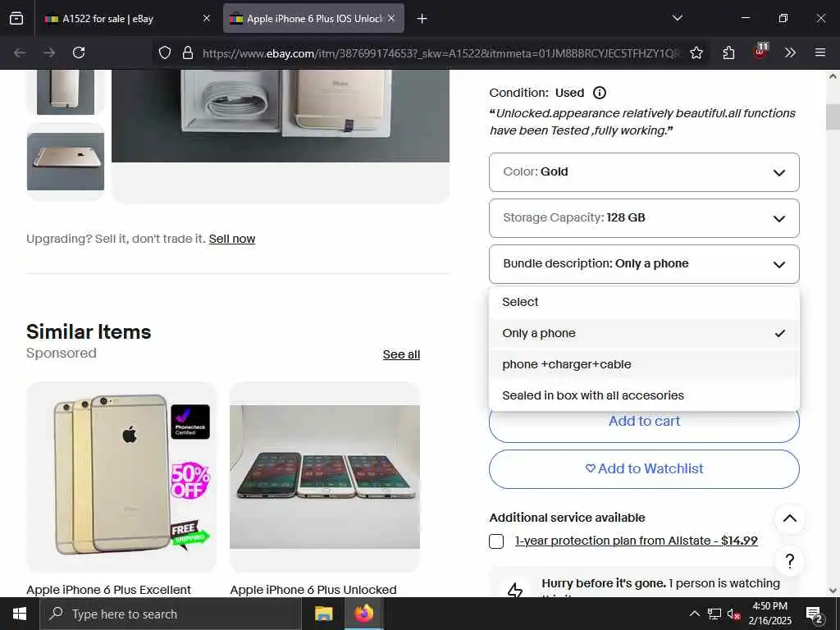This screenshot has height=630, width=840.
Task: Open muted volume tray icon
Action: (733, 614)
